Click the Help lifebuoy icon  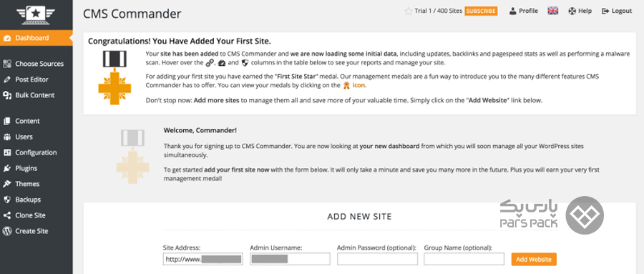[572, 11]
